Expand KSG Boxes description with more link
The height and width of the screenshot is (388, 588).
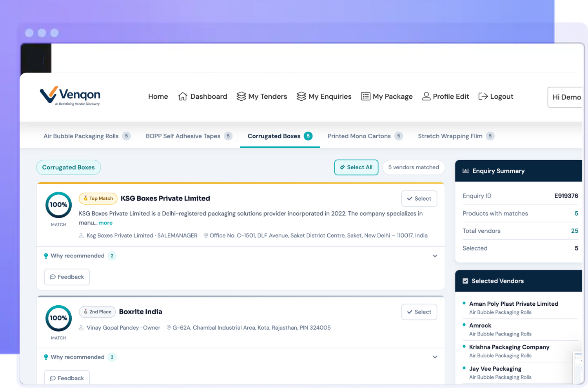click(x=105, y=223)
